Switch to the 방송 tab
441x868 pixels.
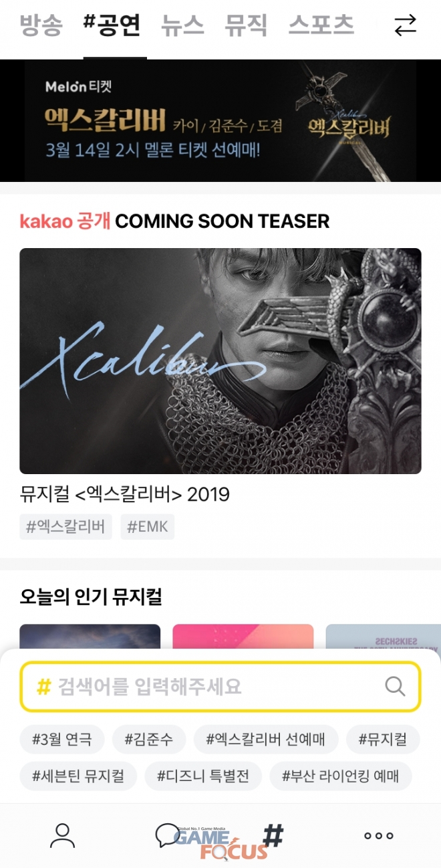coord(41,25)
